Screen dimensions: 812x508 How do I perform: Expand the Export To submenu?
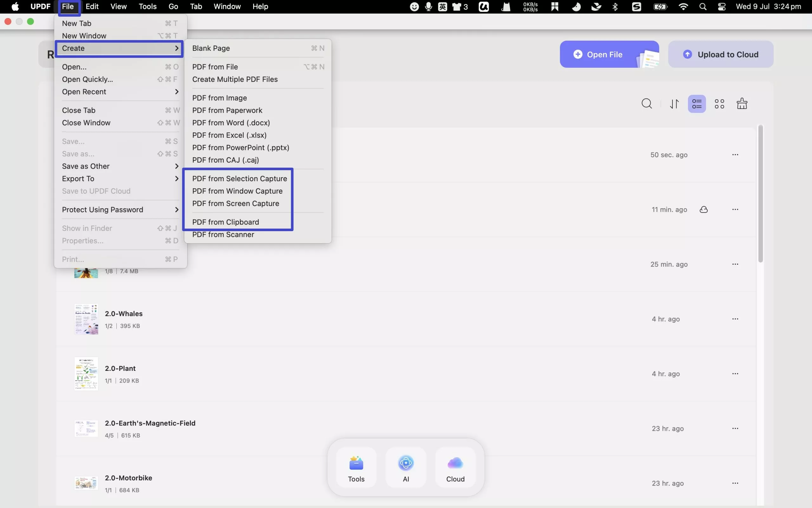click(120, 179)
